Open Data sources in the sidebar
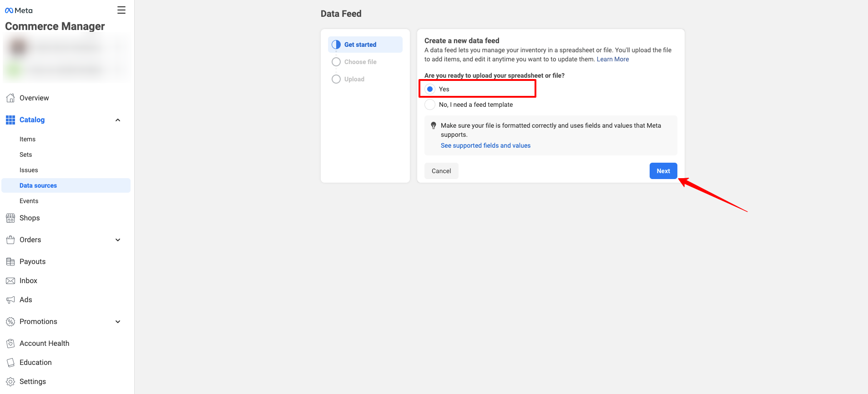 coord(38,185)
